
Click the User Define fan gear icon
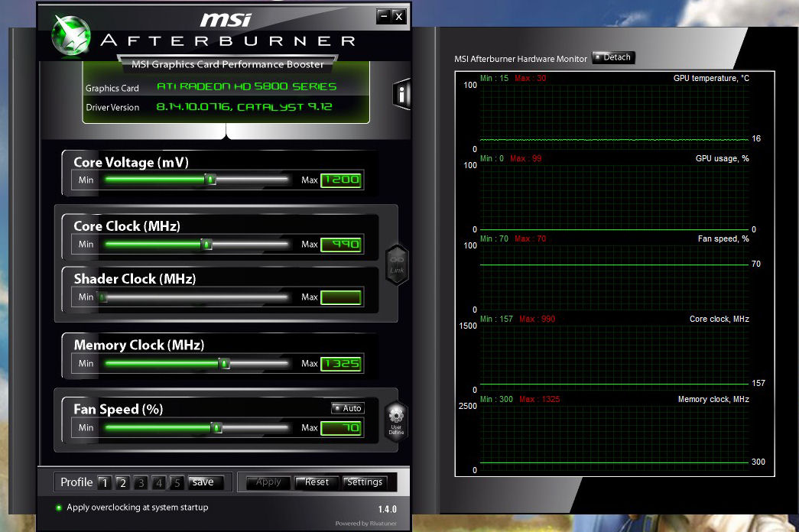coord(396,420)
